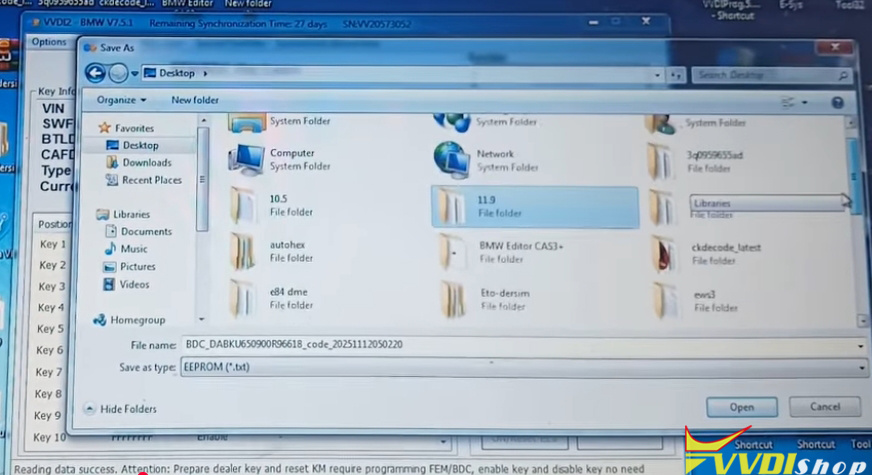872x475 pixels.
Task: Click the Back navigation arrow button
Action: (x=96, y=73)
